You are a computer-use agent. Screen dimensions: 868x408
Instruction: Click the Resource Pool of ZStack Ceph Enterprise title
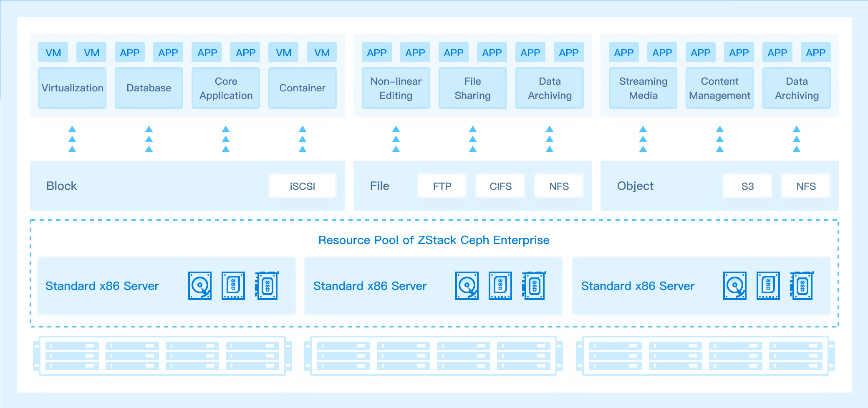pos(434,240)
